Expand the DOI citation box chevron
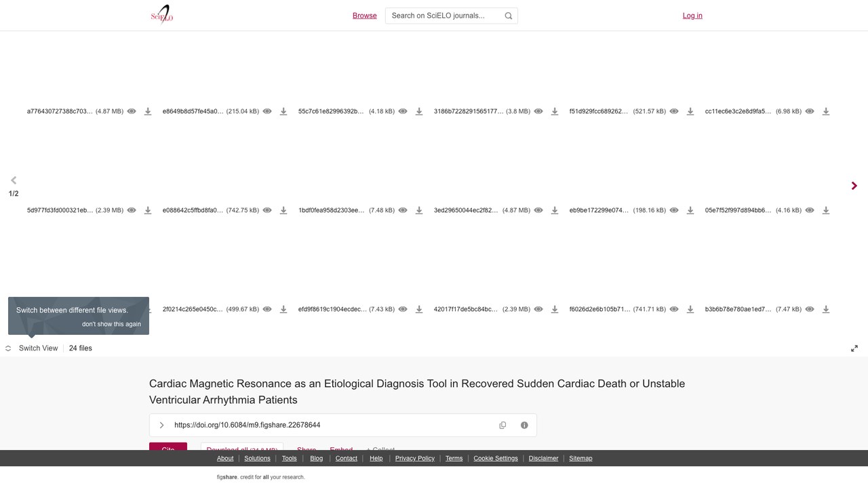Screen dimensions: 868x488 click(161, 425)
